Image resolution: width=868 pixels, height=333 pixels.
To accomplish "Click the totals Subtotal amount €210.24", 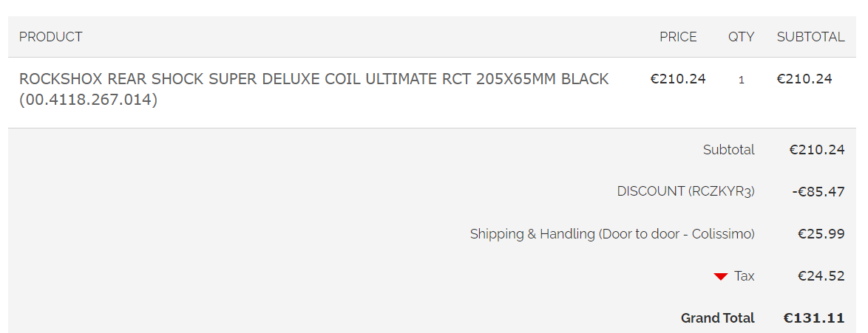I will [816, 150].
